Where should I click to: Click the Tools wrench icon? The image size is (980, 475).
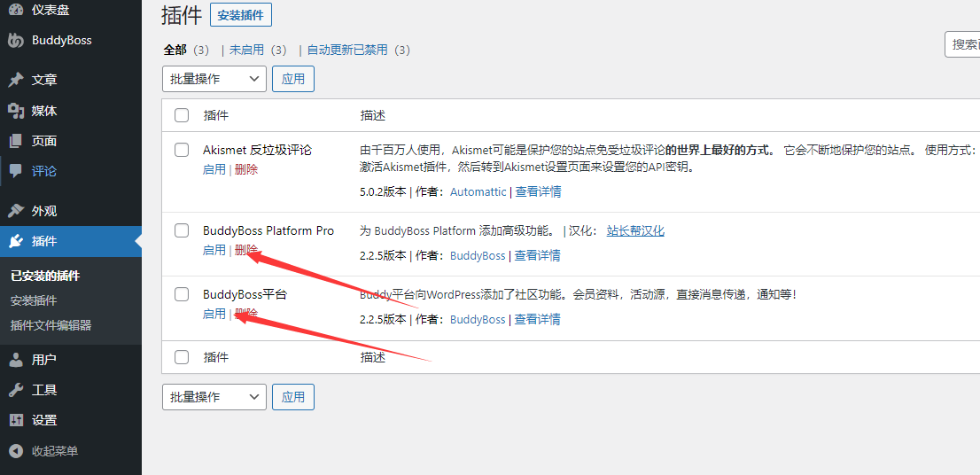tap(15, 390)
